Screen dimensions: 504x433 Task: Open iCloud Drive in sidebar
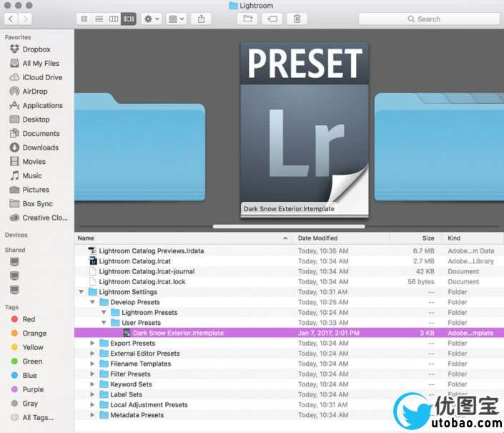coord(42,77)
